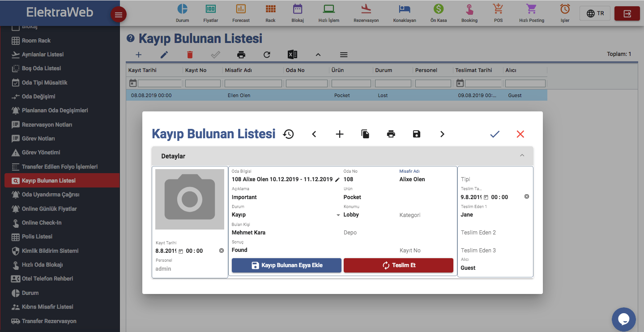Export the list to Excel
644x332 pixels.
[292, 55]
